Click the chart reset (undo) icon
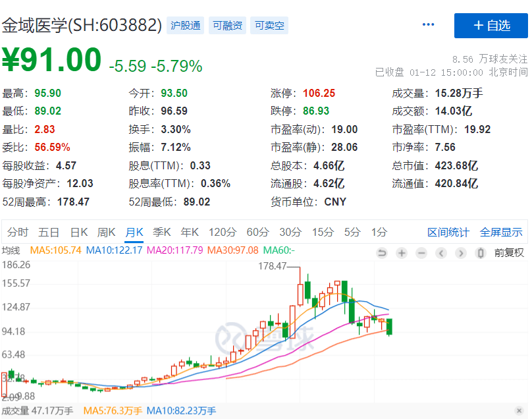532x419 pixels. (382, 253)
